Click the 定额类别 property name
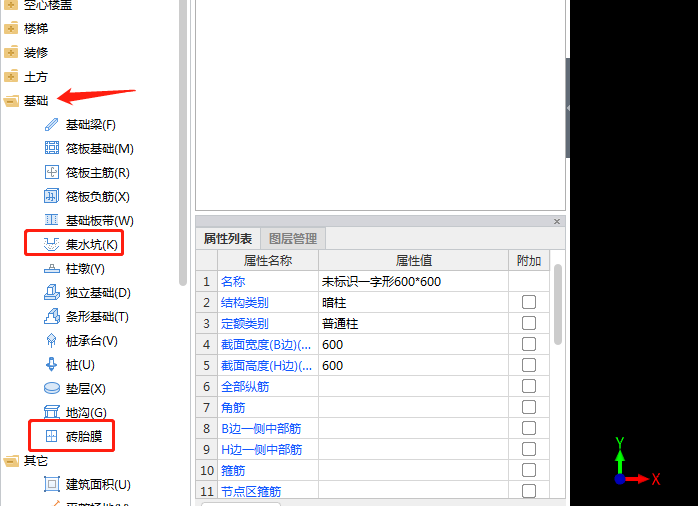698x506 pixels. tap(245, 324)
